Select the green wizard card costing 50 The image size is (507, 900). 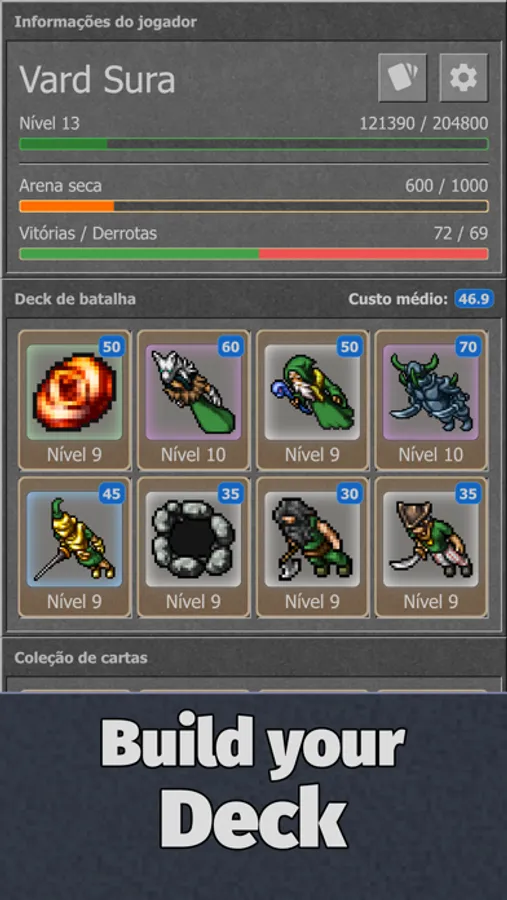point(312,400)
